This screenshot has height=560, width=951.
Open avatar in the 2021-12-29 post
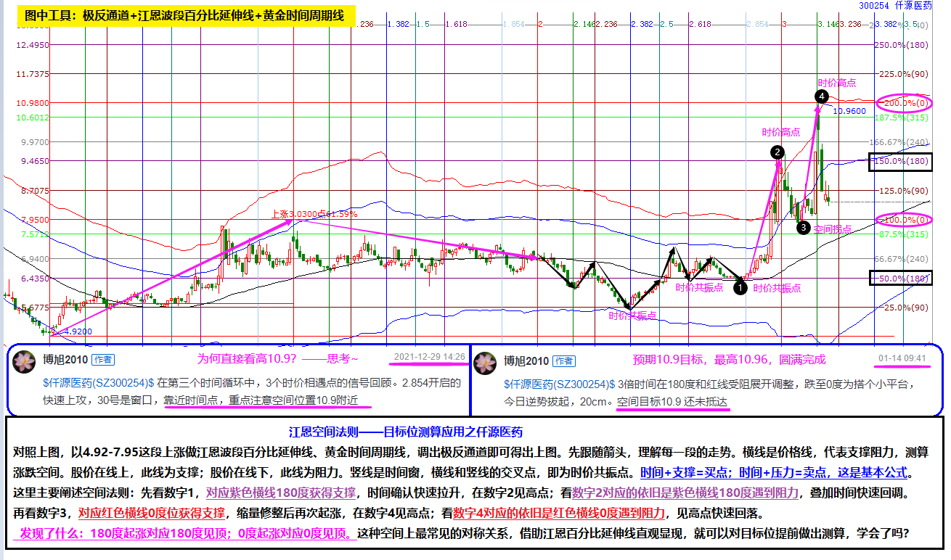point(25,362)
